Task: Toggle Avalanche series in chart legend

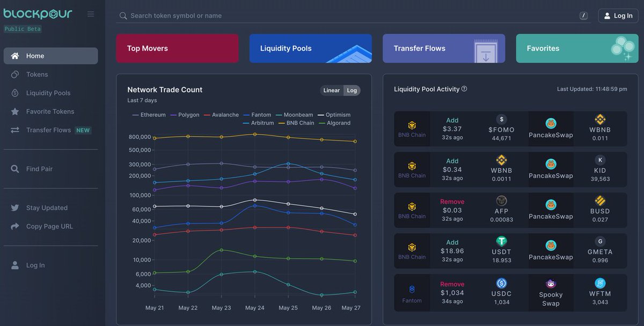Action: pyautogui.click(x=221, y=115)
